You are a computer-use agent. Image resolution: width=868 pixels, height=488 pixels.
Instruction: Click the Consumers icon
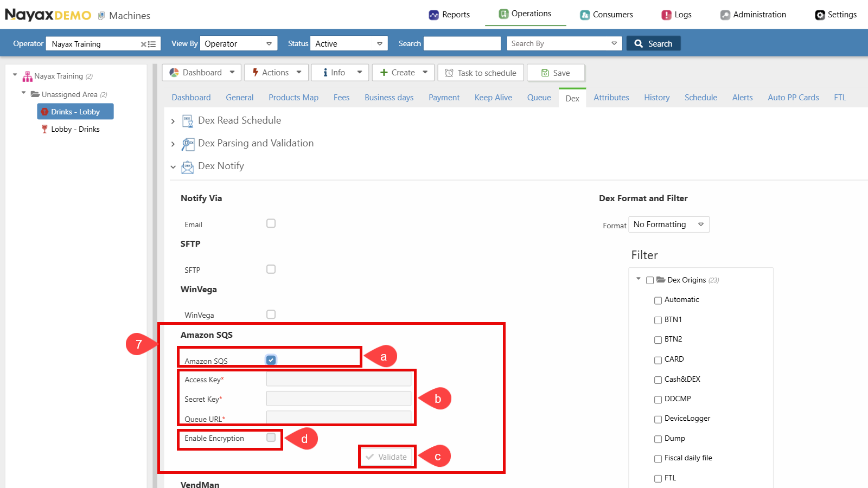click(x=585, y=15)
